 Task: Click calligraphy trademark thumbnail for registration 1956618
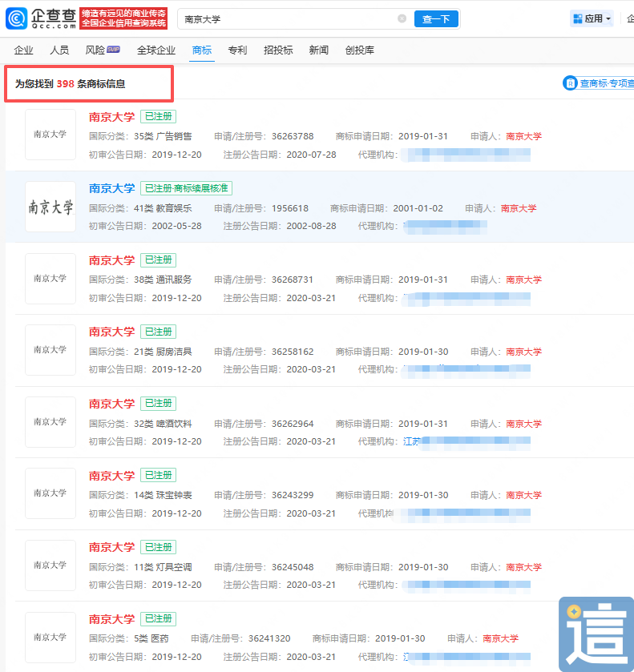click(x=50, y=207)
